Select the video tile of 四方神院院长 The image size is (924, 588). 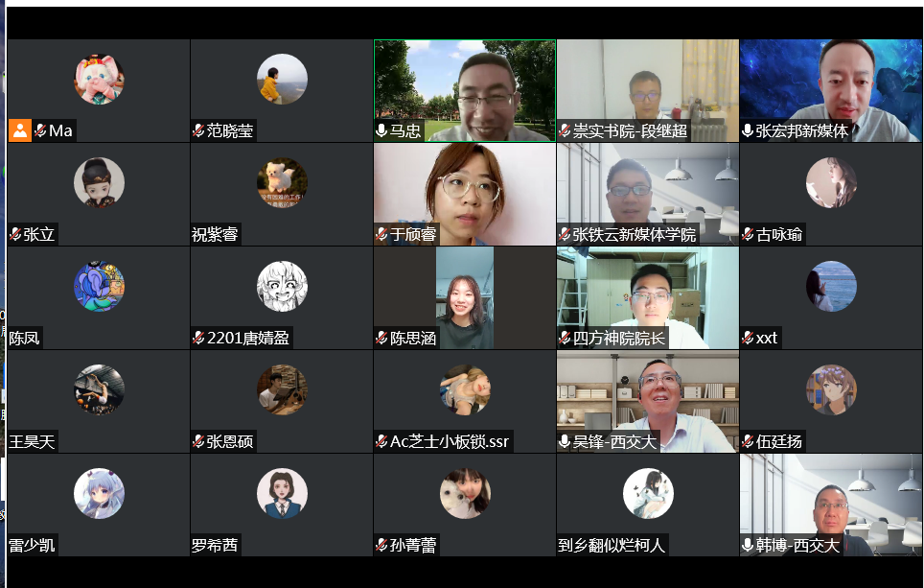click(x=648, y=297)
